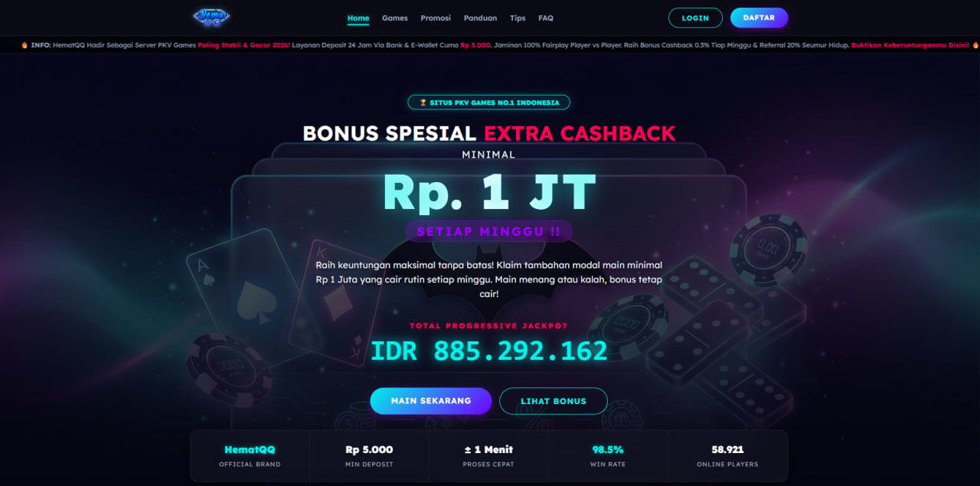
Task: Click the king of diamonds card graphic
Action: coord(334,302)
